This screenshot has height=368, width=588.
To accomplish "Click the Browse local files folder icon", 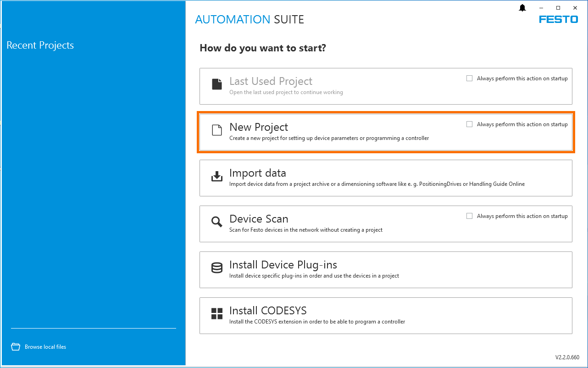I will (x=16, y=347).
